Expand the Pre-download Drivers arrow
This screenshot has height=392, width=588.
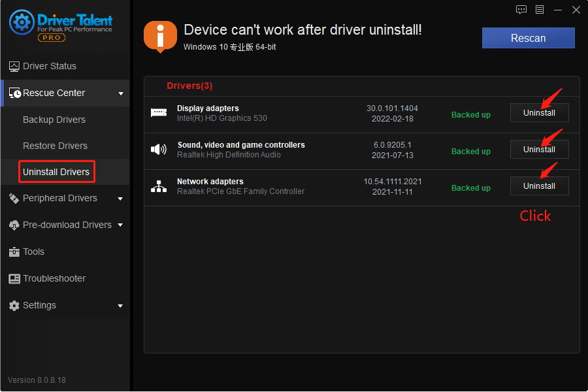pos(120,225)
